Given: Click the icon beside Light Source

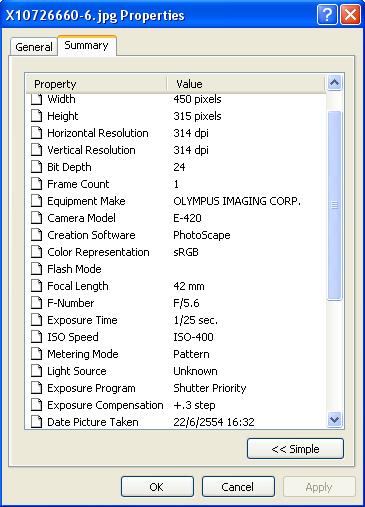Looking at the screenshot, I should pos(37,371).
